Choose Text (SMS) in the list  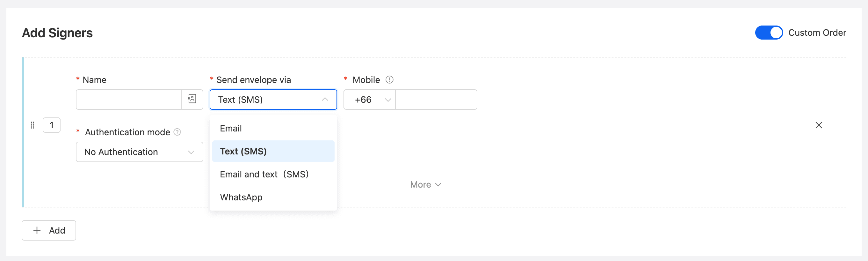(x=243, y=152)
